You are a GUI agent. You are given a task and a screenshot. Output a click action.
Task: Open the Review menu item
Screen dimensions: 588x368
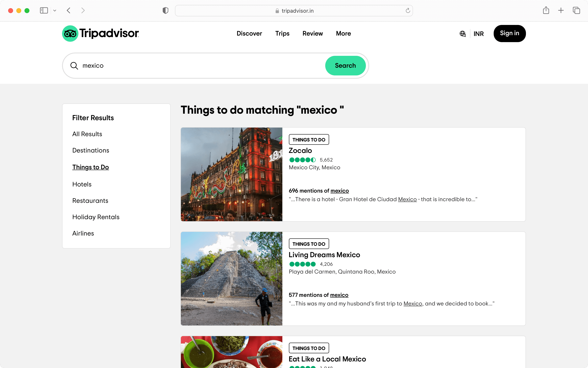[x=313, y=33]
